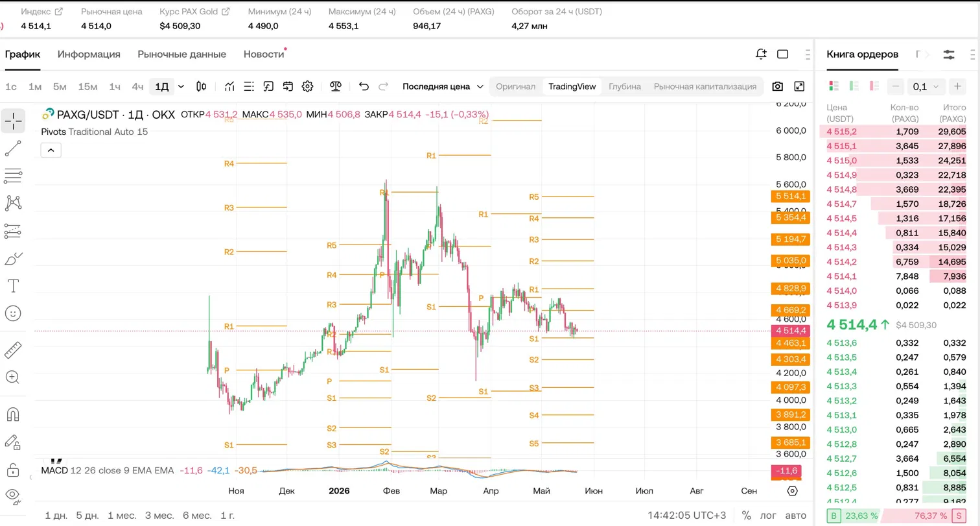The image size is (980, 526).
Task: Switch to the График tab
Action: tap(23, 54)
